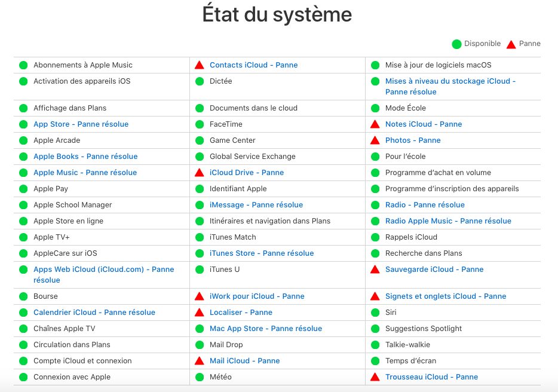The width and height of the screenshot is (558, 392).
Task: Click the red outage icon beside Photos
Action: 375,140
